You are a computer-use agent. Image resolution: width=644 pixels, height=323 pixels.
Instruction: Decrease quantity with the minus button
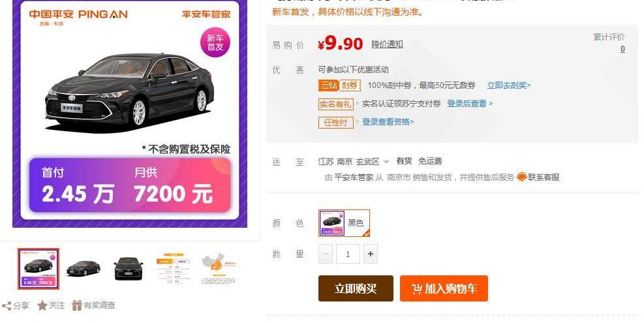326,254
